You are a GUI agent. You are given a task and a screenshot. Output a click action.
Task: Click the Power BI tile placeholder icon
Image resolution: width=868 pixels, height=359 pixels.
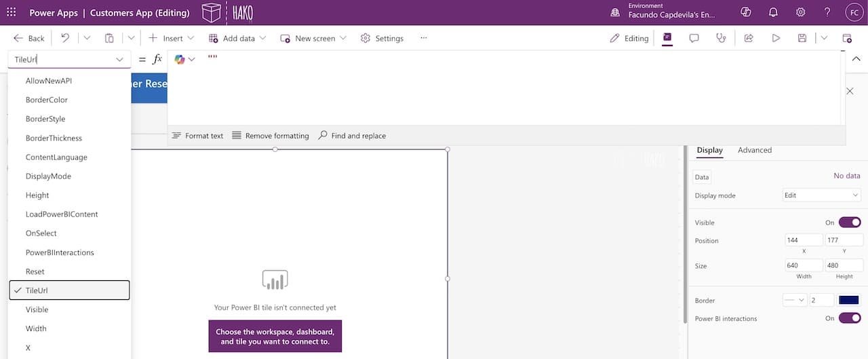[275, 280]
